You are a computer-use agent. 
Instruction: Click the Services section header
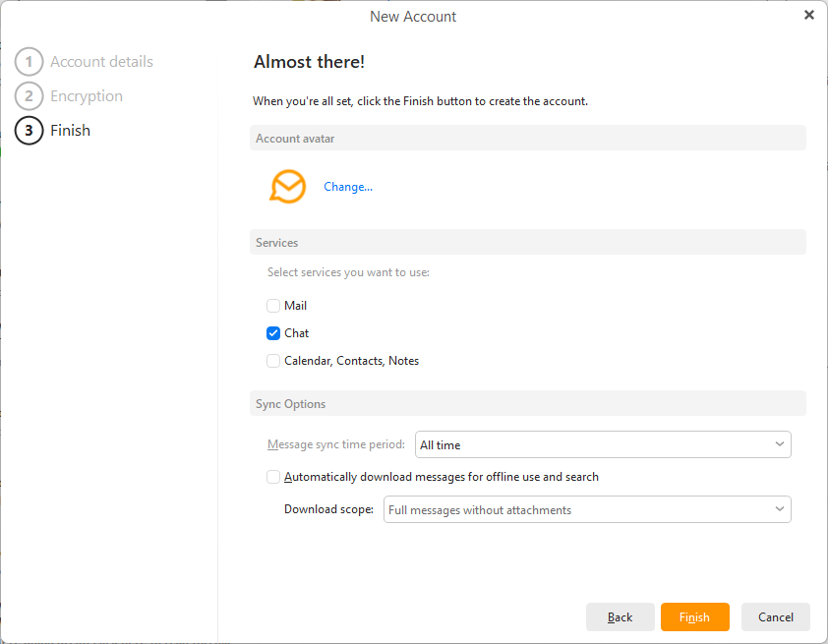pyautogui.click(x=277, y=243)
